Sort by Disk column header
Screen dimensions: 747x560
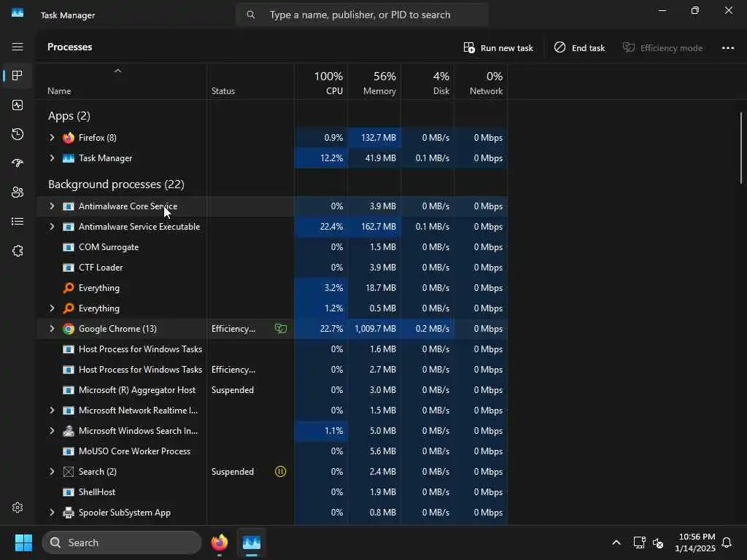click(427, 83)
